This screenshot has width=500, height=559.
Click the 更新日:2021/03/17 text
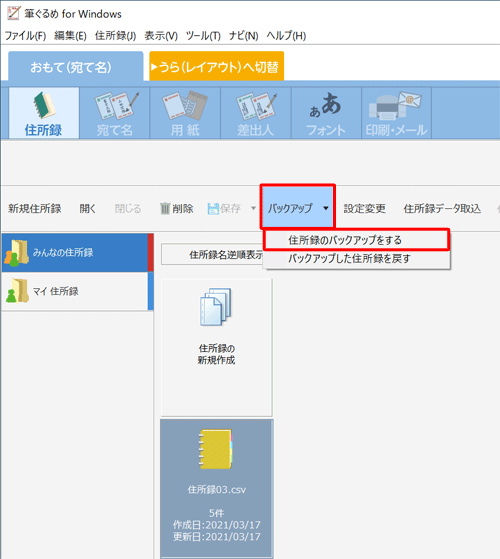(x=217, y=537)
